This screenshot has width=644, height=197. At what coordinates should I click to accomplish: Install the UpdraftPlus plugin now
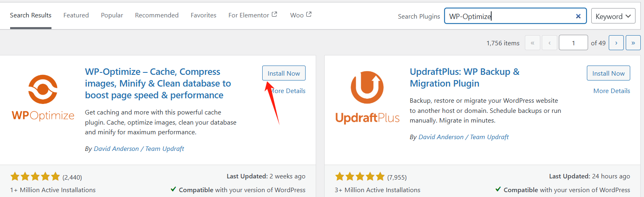point(608,73)
